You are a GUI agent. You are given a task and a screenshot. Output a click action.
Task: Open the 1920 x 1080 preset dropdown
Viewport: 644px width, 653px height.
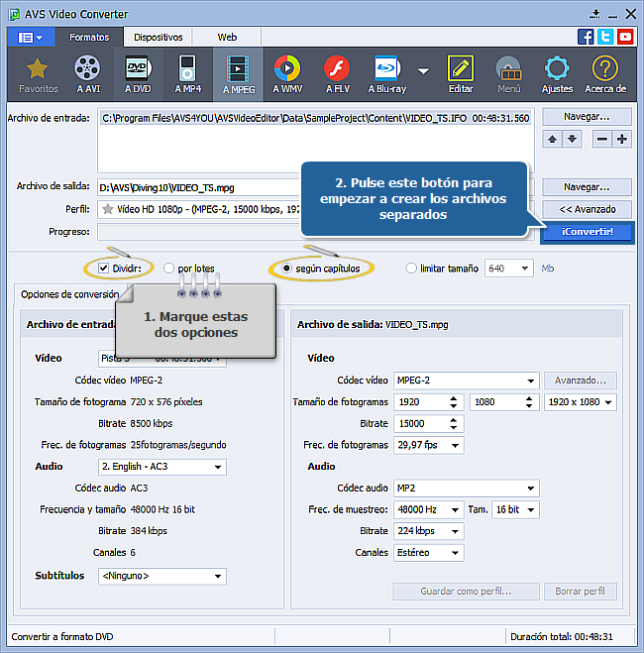coord(581,402)
